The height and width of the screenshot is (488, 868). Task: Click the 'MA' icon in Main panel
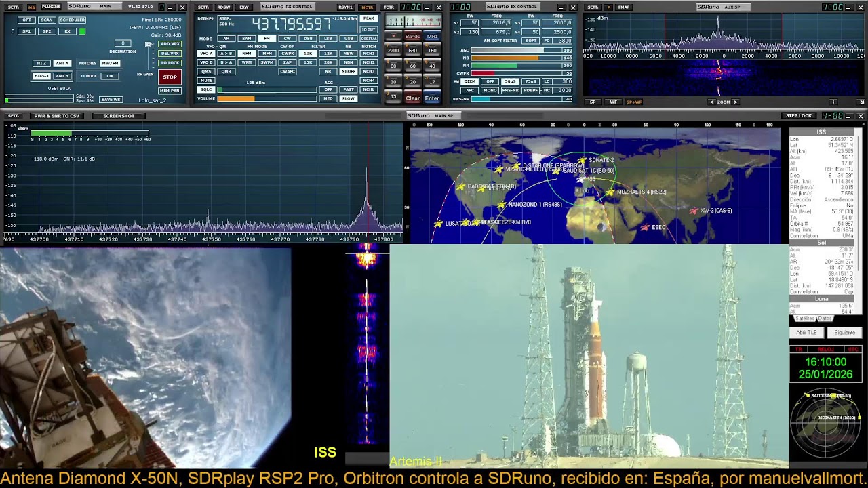(x=32, y=7)
